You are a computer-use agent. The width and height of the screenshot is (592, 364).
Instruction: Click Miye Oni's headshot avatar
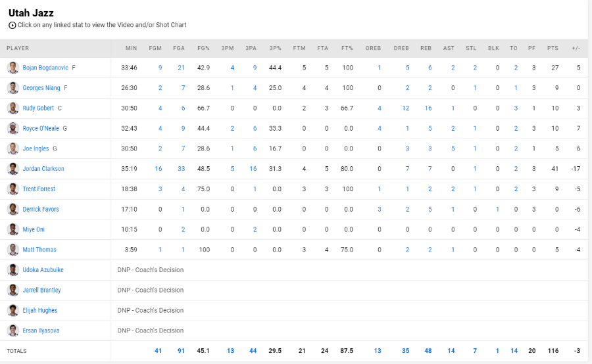point(13,229)
